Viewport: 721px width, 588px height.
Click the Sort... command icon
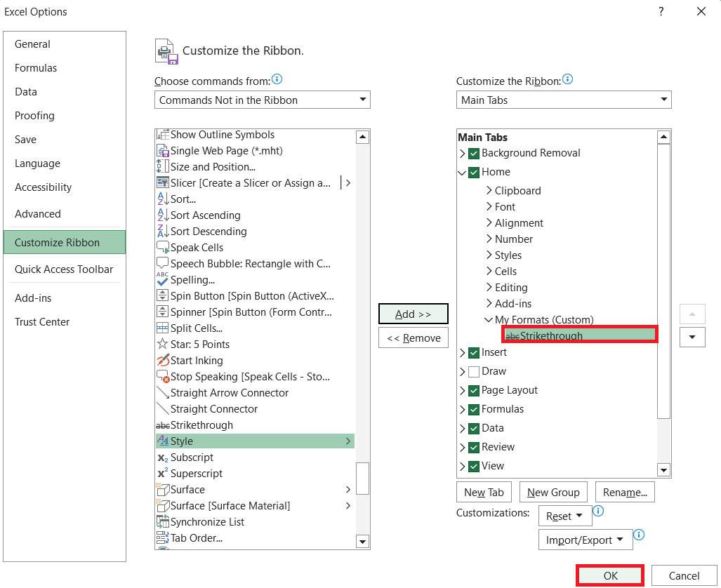(x=163, y=199)
